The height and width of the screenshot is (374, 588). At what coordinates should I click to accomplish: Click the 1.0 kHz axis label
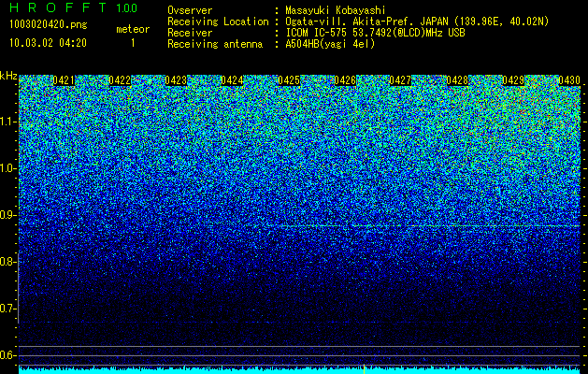click(8, 169)
